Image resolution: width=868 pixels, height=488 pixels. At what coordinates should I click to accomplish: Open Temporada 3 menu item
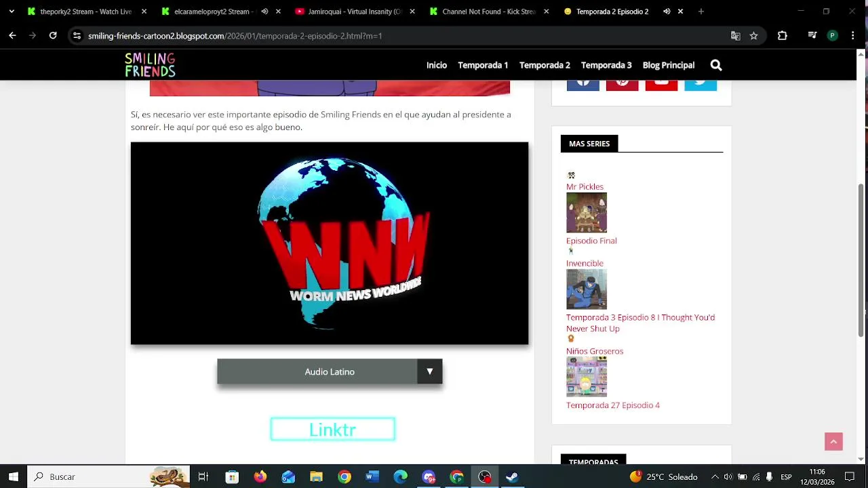(x=606, y=65)
